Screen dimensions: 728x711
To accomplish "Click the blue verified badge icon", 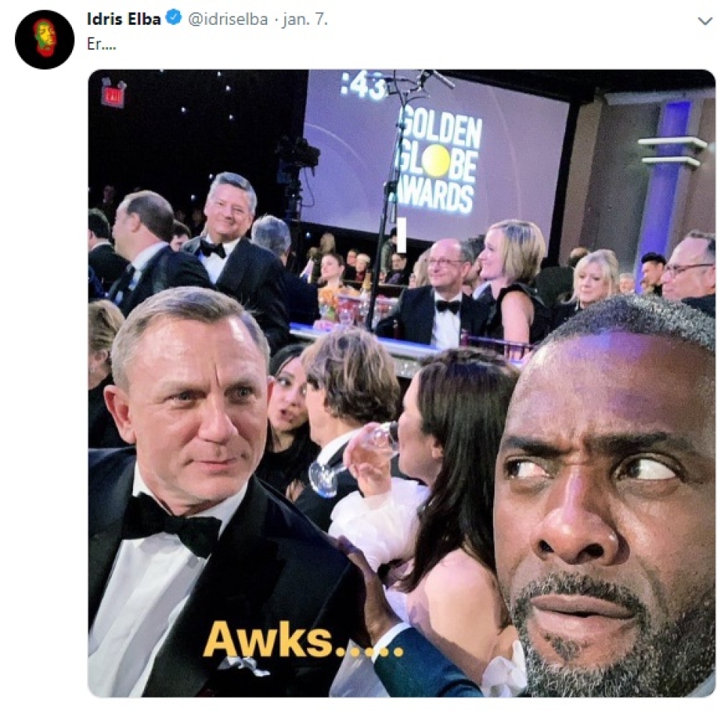I will (x=174, y=19).
